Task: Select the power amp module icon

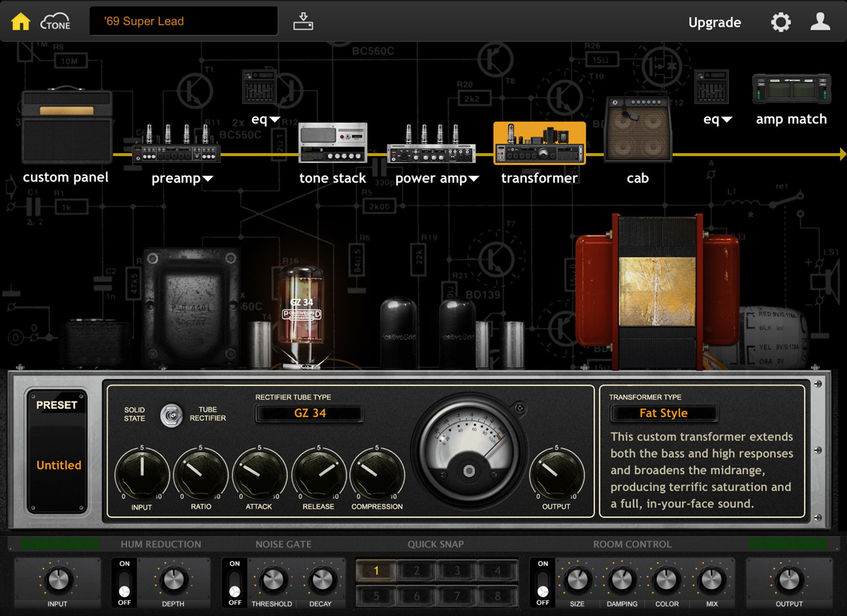Action: (x=431, y=144)
